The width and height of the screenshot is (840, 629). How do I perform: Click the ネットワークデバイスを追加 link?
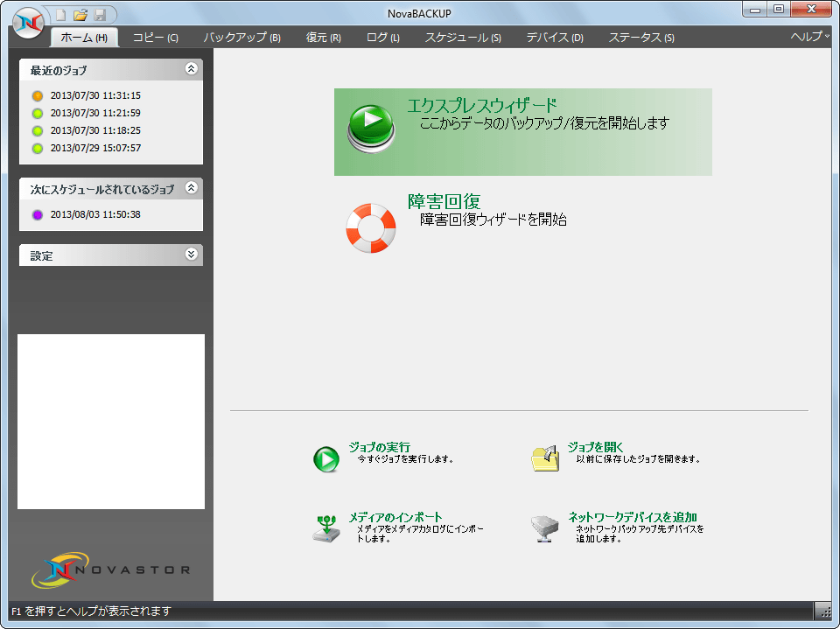pyautogui.click(x=632, y=517)
